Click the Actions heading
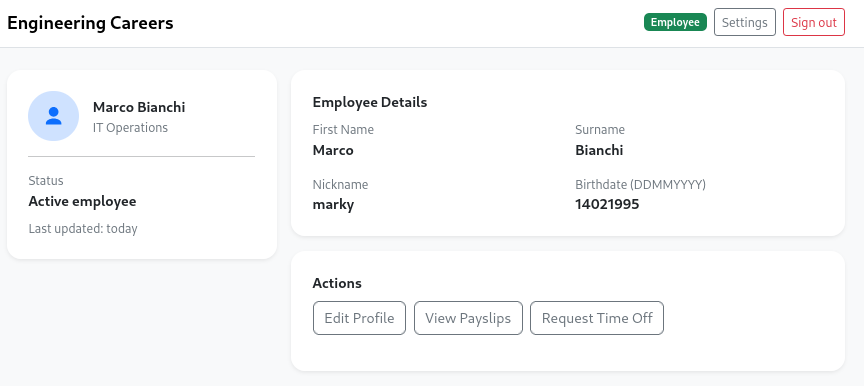 coord(337,283)
